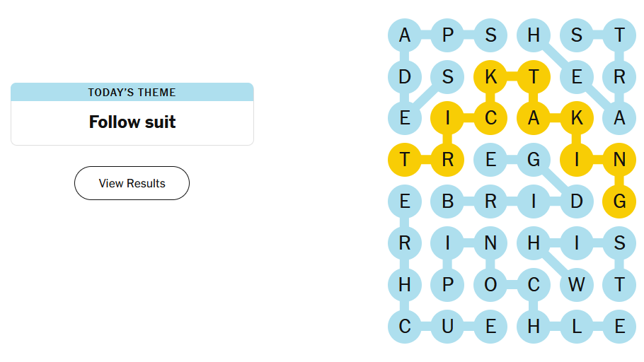Pick the blue letter N circle
The height and width of the screenshot is (362, 644).
(x=490, y=243)
